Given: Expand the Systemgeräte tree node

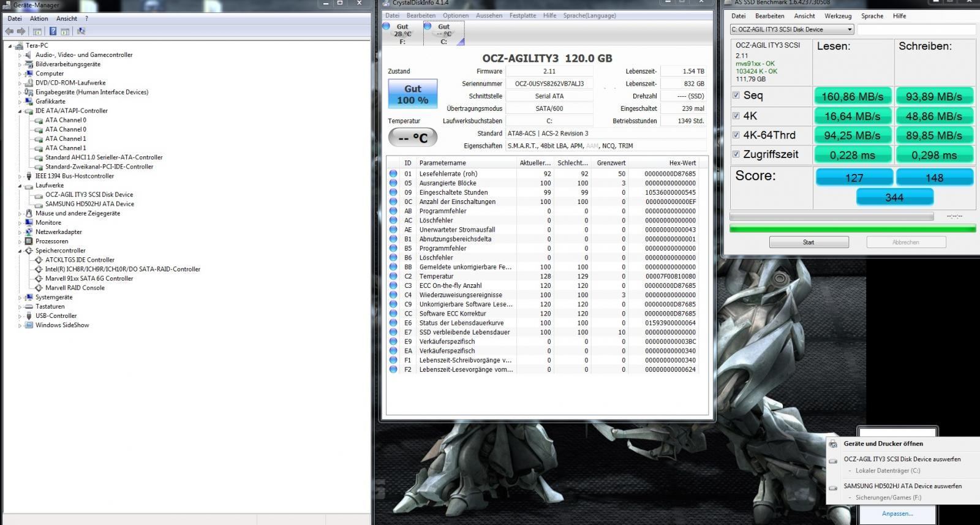Looking at the screenshot, I should [20, 298].
